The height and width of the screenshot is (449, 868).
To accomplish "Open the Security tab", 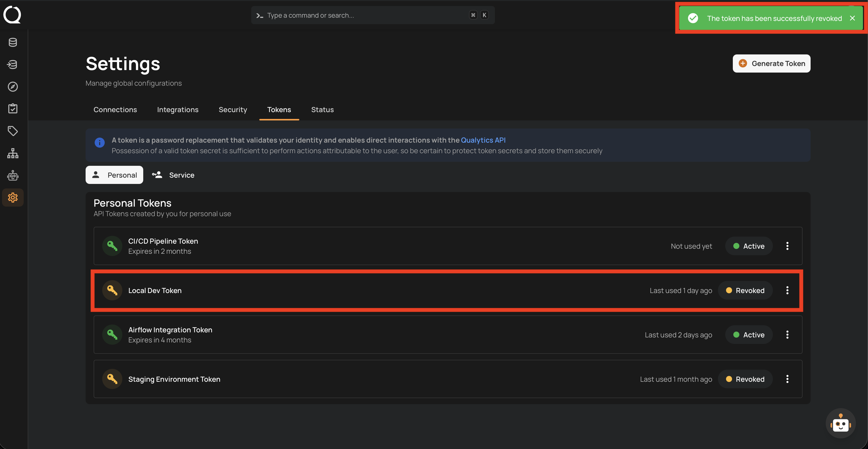I will pyautogui.click(x=233, y=110).
